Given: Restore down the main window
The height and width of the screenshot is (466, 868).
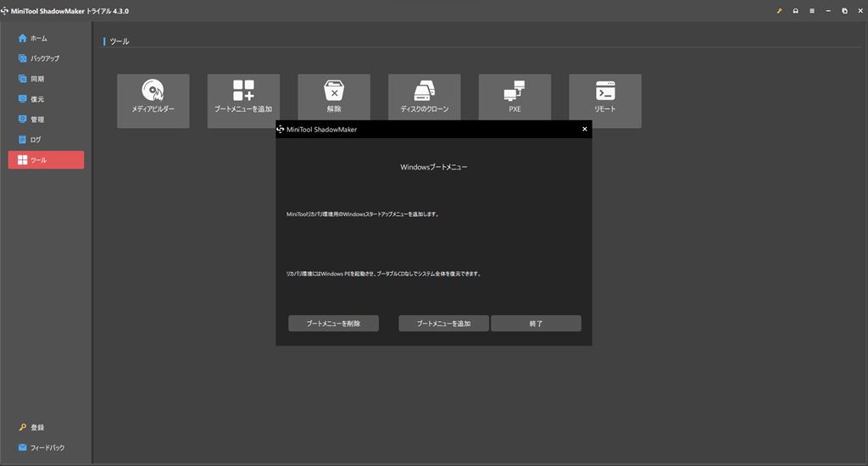Looking at the screenshot, I should [844, 10].
